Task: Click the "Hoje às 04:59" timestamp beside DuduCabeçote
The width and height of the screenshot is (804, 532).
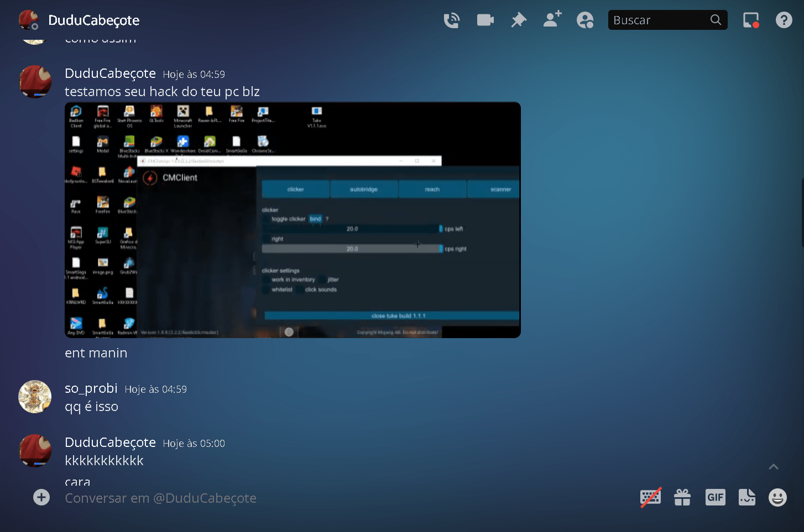Action: 194,74
